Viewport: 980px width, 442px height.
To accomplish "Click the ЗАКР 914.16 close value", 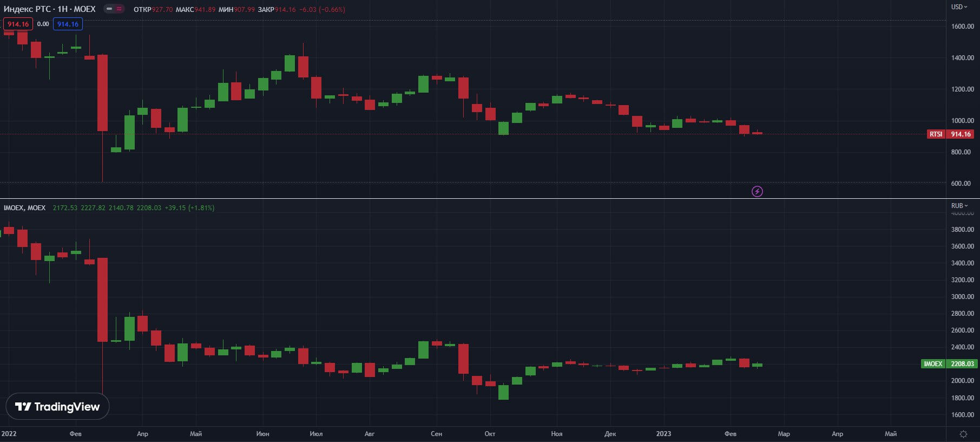I will pos(277,9).
